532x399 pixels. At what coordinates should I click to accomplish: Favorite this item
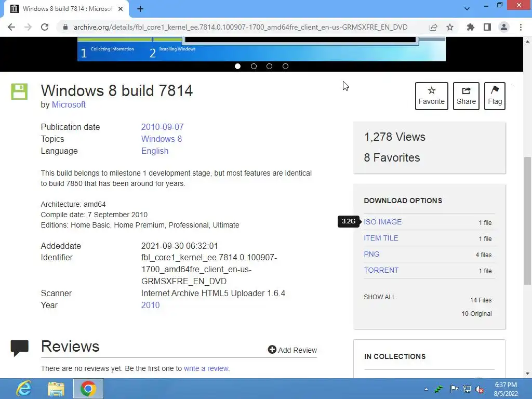(x=431, y=96)
